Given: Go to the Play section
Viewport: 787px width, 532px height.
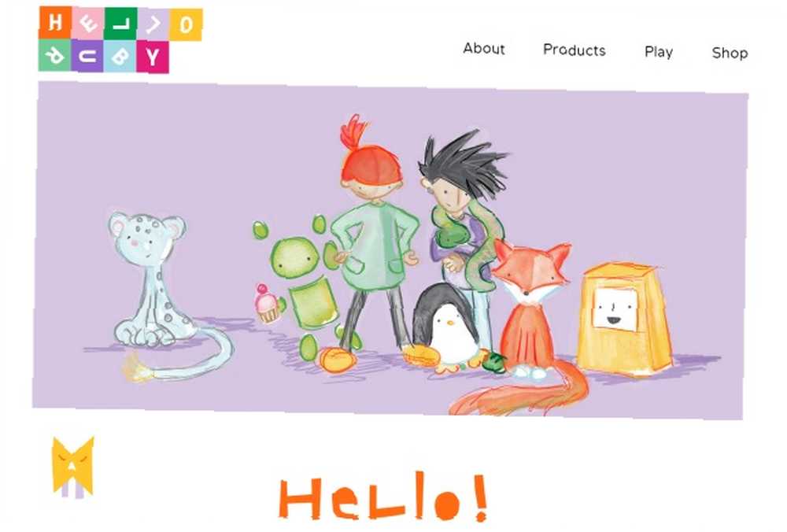Looking at the screenshot, I should coord(659,52).
